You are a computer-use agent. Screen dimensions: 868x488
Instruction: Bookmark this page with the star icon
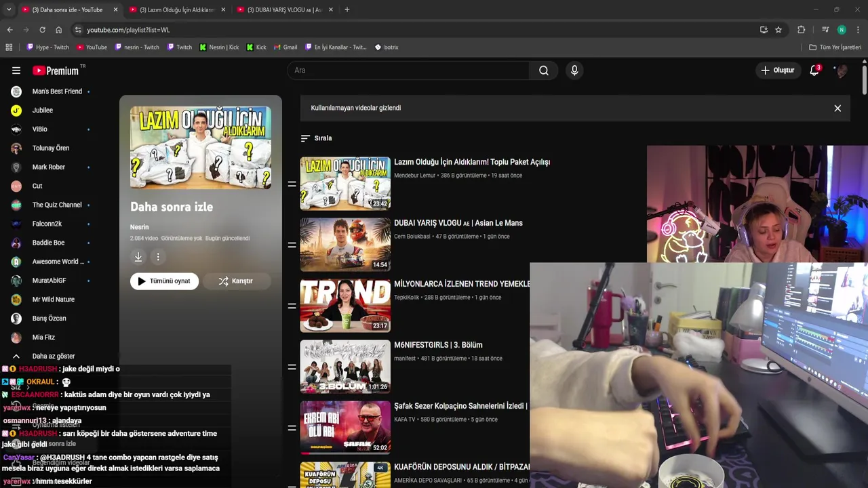(x=778, y=30)
